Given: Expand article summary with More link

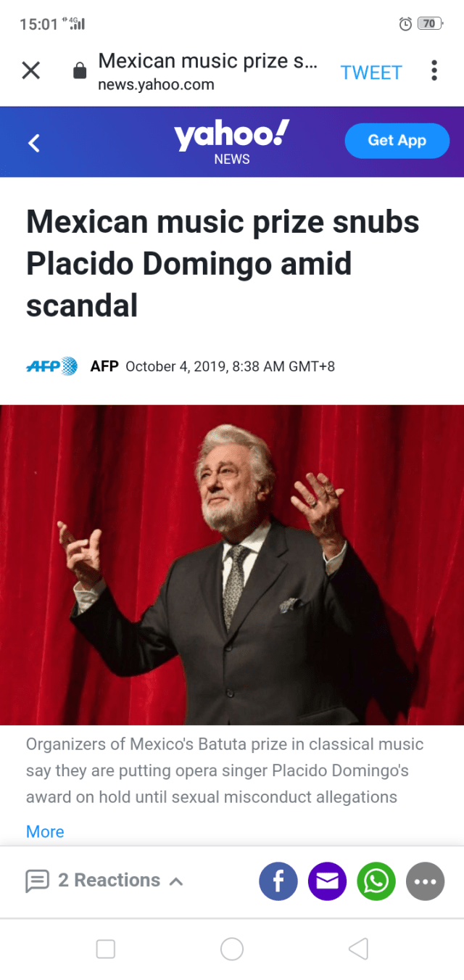Looking at the screenshot, I should [45, 831].
